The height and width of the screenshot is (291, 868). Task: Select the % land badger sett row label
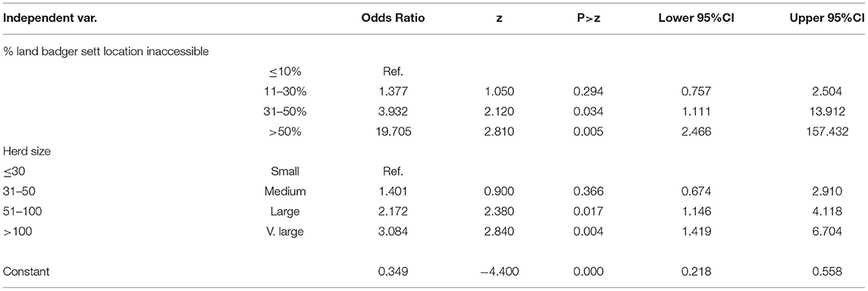(110, 52)
